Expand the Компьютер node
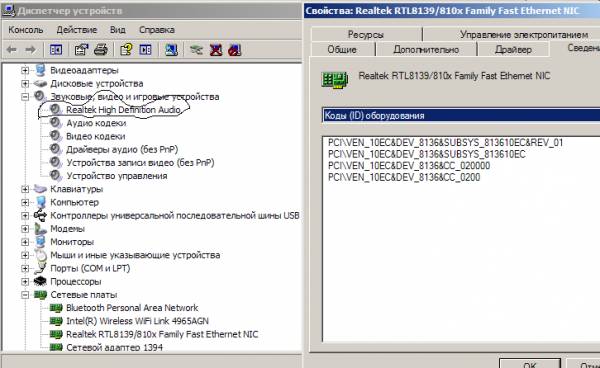This screenshot has height=368, width=600. point(25,202)
